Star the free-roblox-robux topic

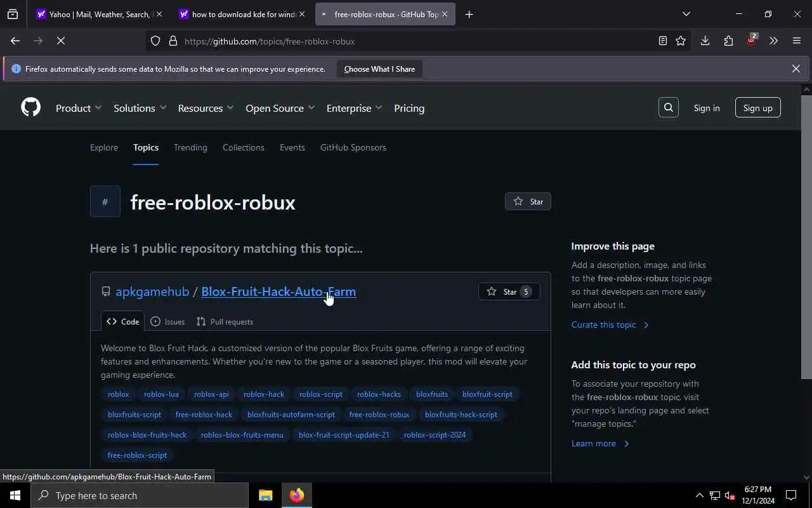[528, 201]
